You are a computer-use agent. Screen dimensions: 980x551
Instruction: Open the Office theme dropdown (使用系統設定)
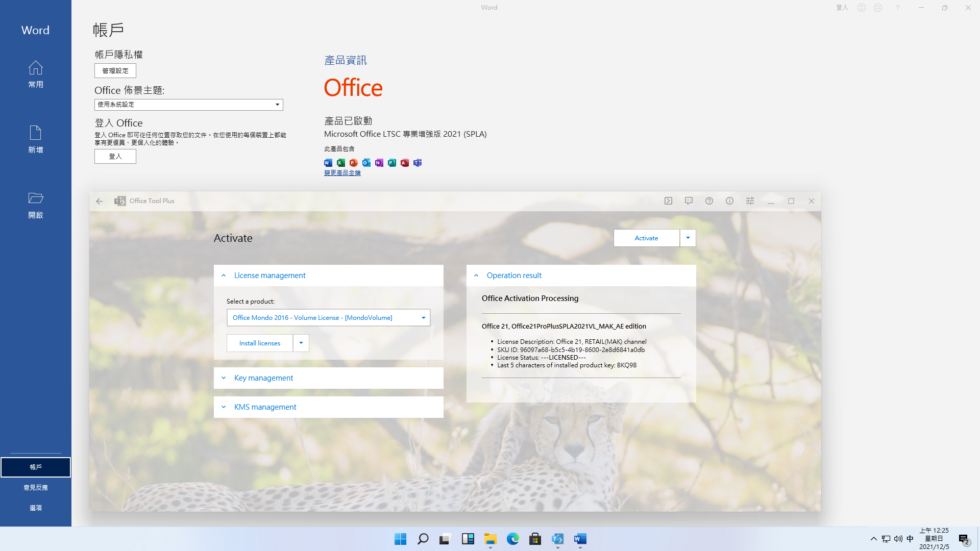(x=189, y=105)
